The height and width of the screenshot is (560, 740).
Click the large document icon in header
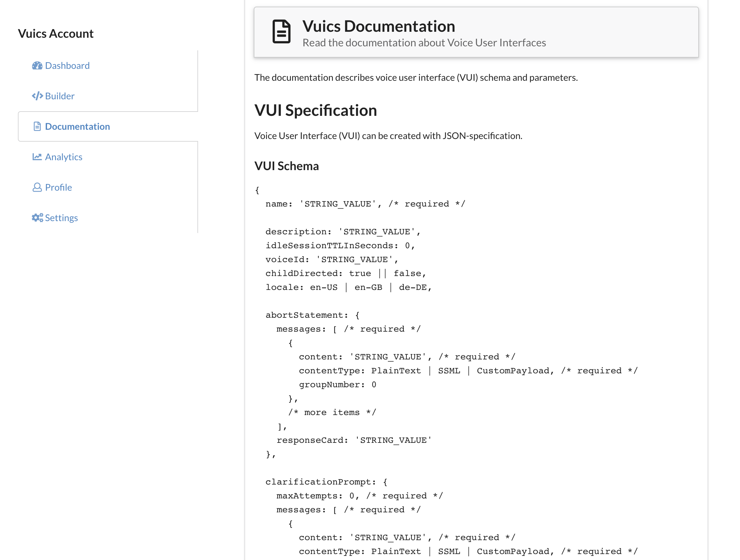coord(281,32)
